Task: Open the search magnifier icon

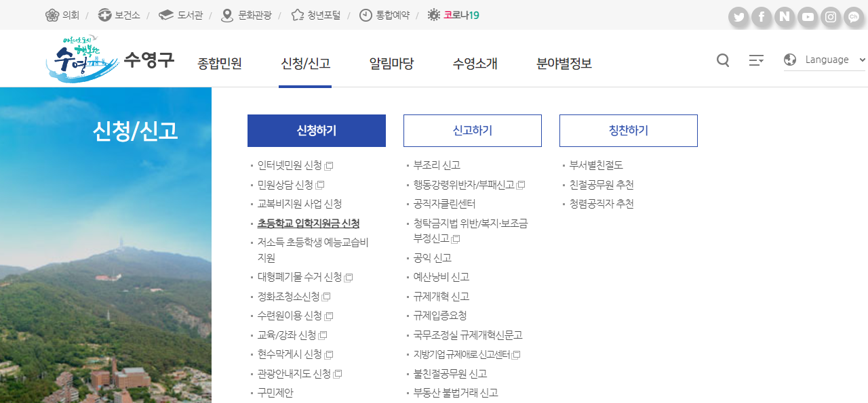Action: [722, 60]
